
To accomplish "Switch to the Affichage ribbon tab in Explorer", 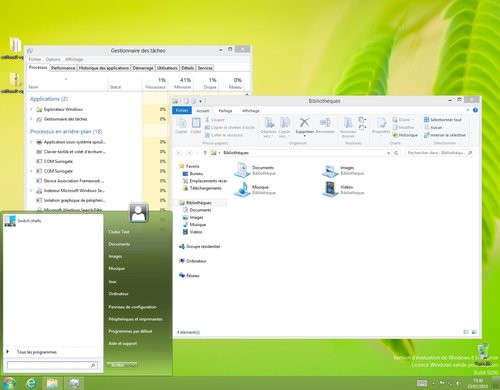I will pyautogui.click(x=251, y=111).
